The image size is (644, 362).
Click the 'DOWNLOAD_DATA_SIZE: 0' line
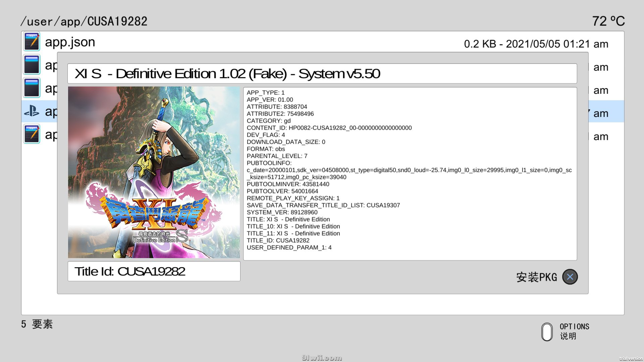pyautogui.click(x=286, y=142)
